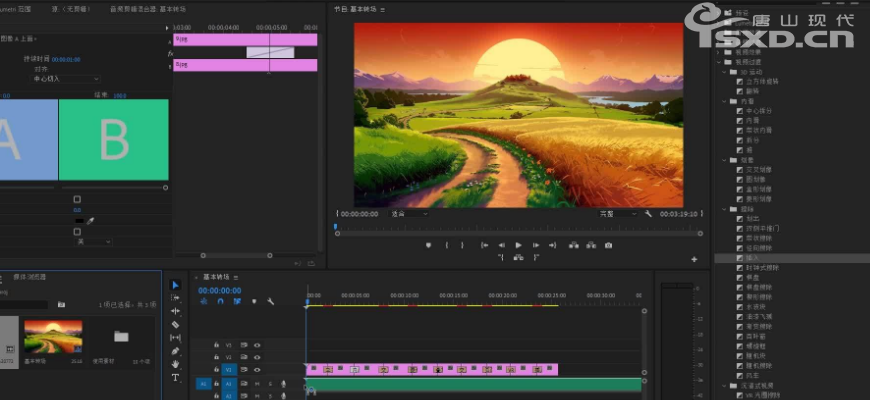Go to Out point in Program Monitor
Screen dimensions: 870x400
pos(553,245)
